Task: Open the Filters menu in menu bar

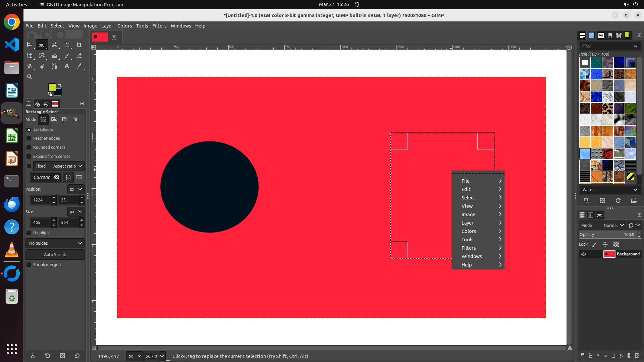Action: 159,26
